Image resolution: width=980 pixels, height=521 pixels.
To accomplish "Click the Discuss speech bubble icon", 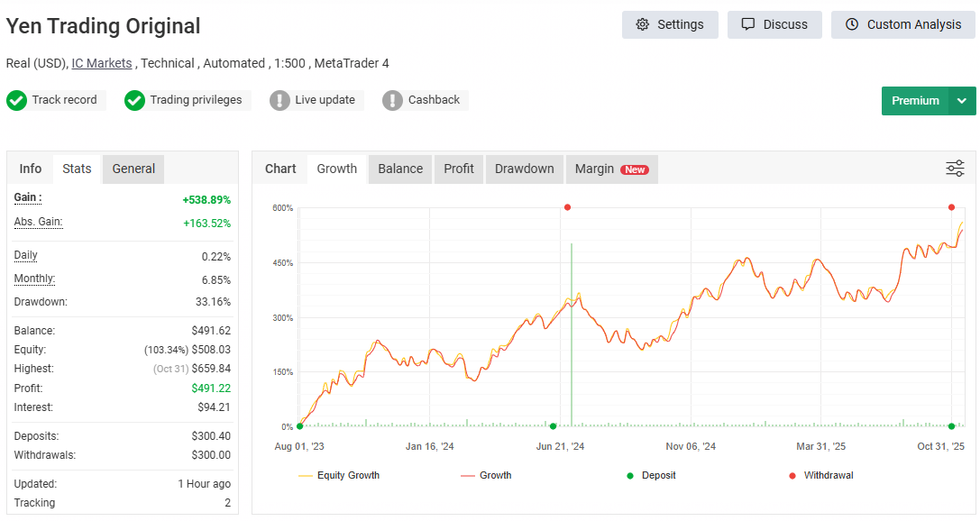I will (x=748, y=24).
